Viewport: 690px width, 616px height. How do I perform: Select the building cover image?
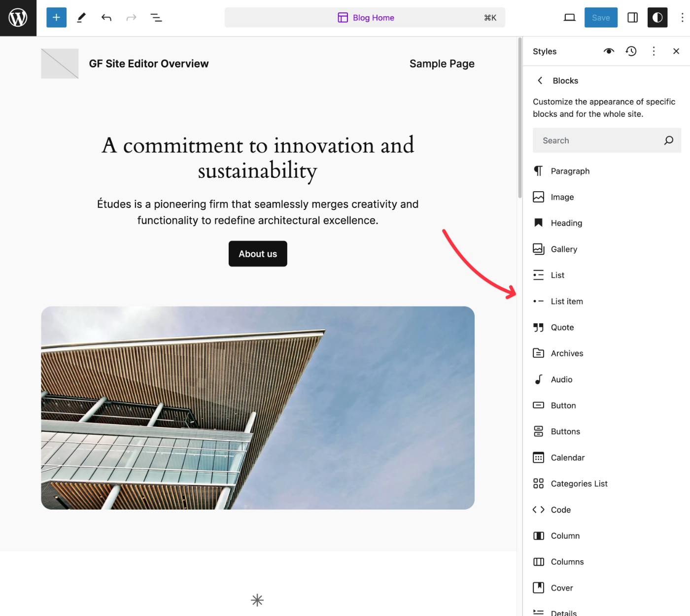[258, 408]
